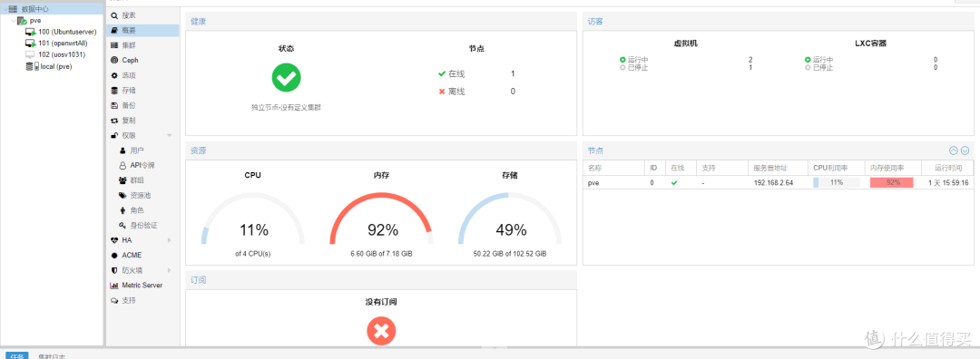Open 权限 permissions menu item
Viewport: 980px width, 359px height.
click(x=129, y=135)
